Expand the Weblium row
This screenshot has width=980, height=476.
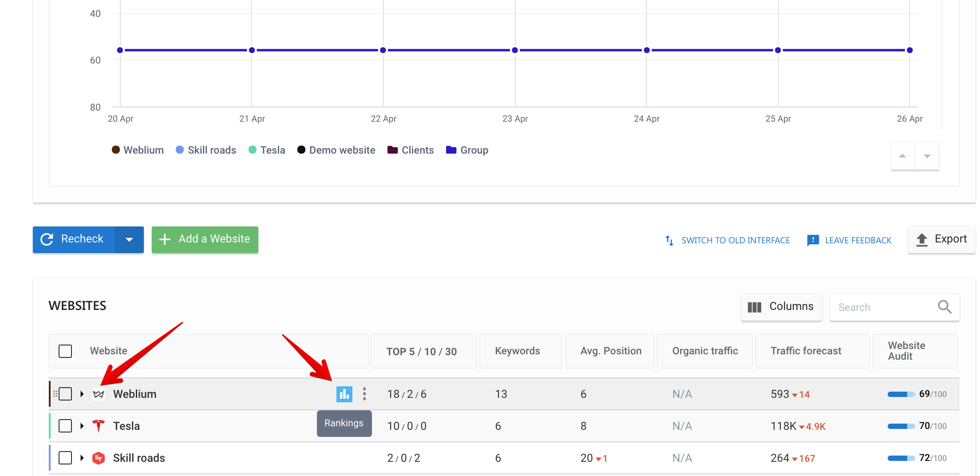click(82, 394)
